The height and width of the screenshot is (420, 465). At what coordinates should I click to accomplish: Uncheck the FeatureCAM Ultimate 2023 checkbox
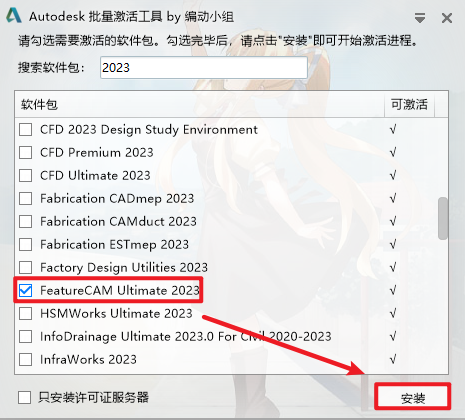point(26,290)
